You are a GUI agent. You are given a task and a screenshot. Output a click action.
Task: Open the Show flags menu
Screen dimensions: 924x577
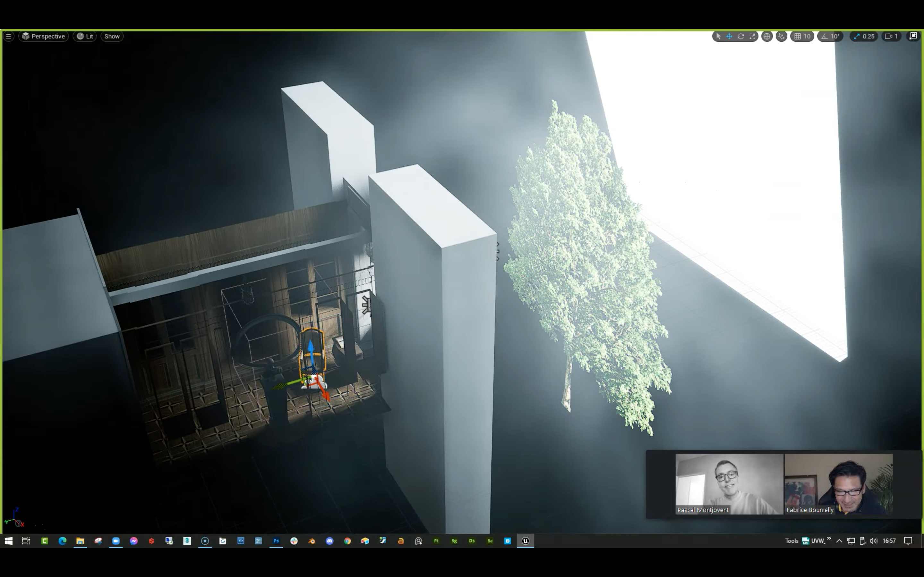112,36
